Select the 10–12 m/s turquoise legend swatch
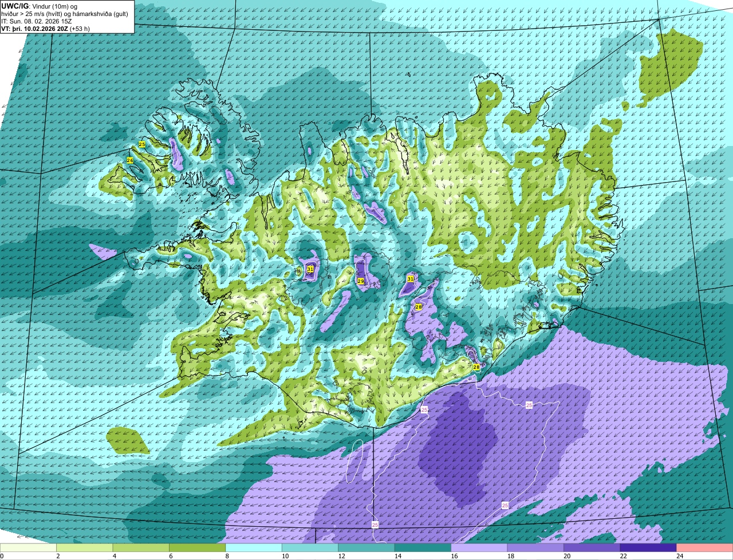This screenshot has height=560, width=733. tap(310, 547)
